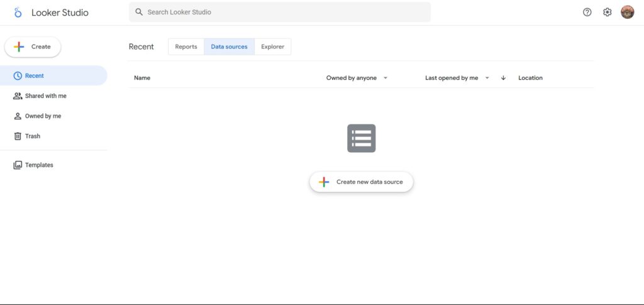Click the Name column header
The width and height of the screenshot is (644, 305).
click(x=142, y=78)
